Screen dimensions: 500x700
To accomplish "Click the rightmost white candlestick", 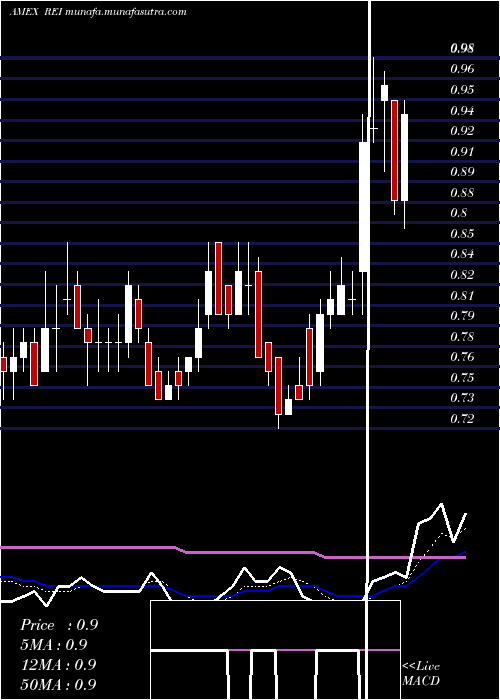I will click(x=404, y=158).
